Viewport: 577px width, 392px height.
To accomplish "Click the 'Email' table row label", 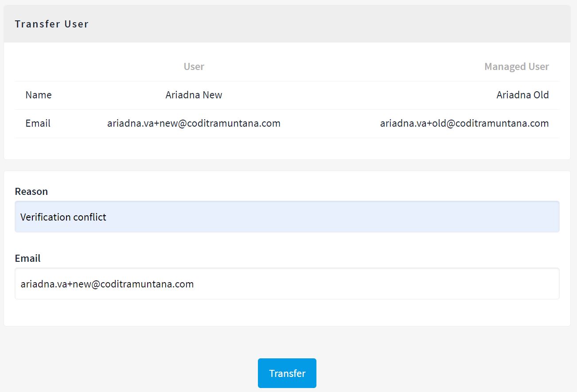I will click(x=38, y=123).
